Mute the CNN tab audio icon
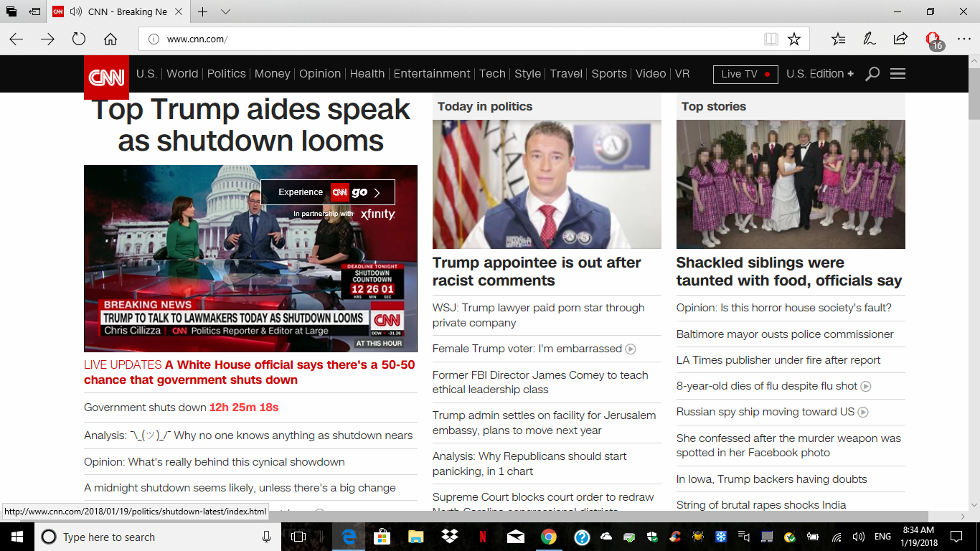This screenshot has height=551, width=980. click(75, 11)
